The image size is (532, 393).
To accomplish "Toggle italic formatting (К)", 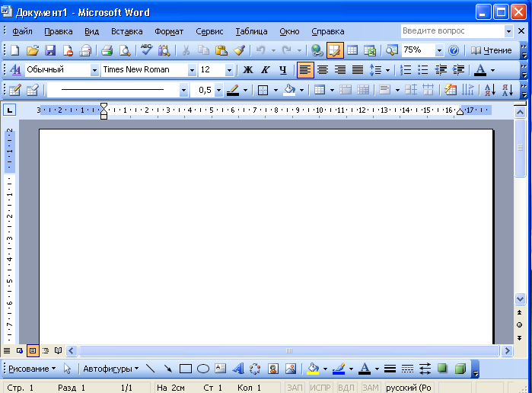I will point(266,70).
